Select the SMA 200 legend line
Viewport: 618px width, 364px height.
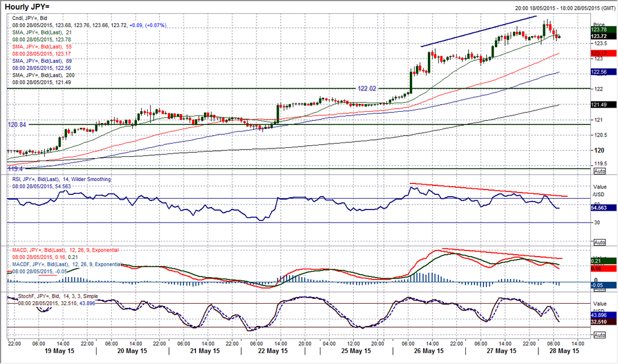(x=43, y=75)
